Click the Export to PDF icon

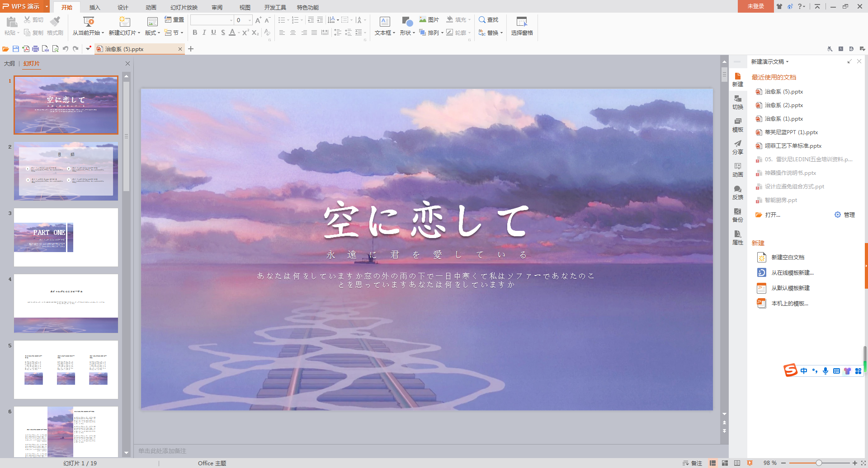(x=26, y=49)
